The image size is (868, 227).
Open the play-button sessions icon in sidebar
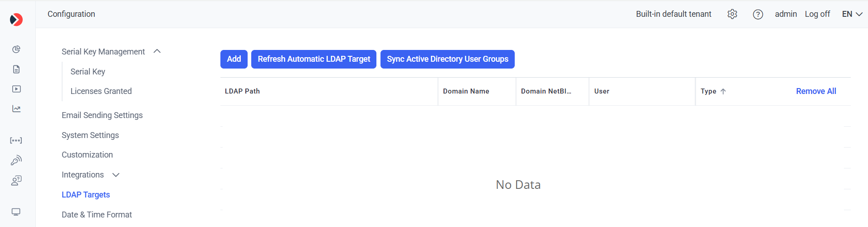[x=16, y=89]
